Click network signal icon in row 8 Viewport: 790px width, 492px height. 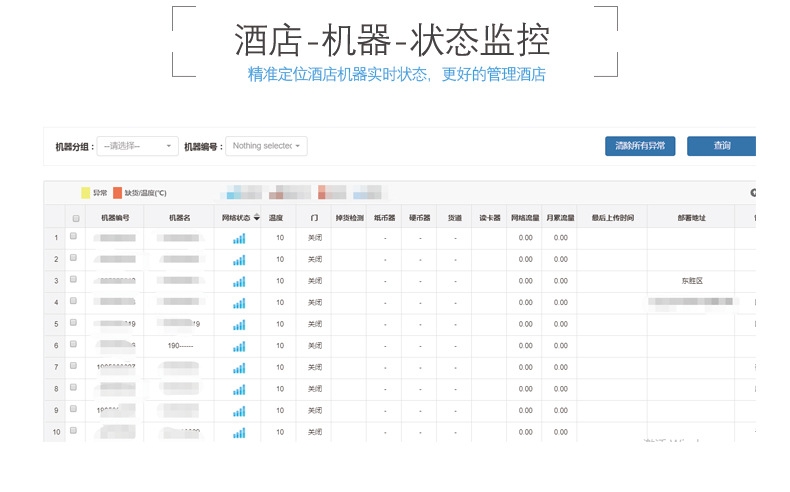pos(238,389)
